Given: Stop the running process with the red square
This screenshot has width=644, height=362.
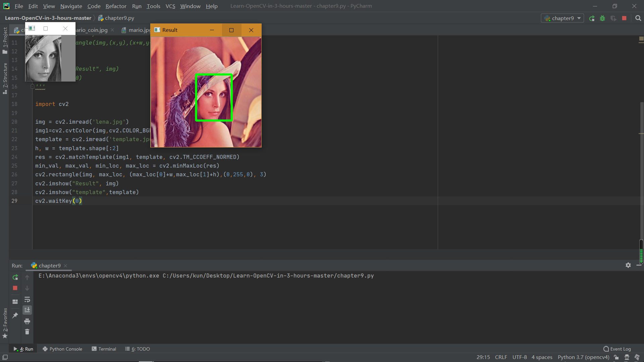Looking at the screenshot, I should click(15, 288).
